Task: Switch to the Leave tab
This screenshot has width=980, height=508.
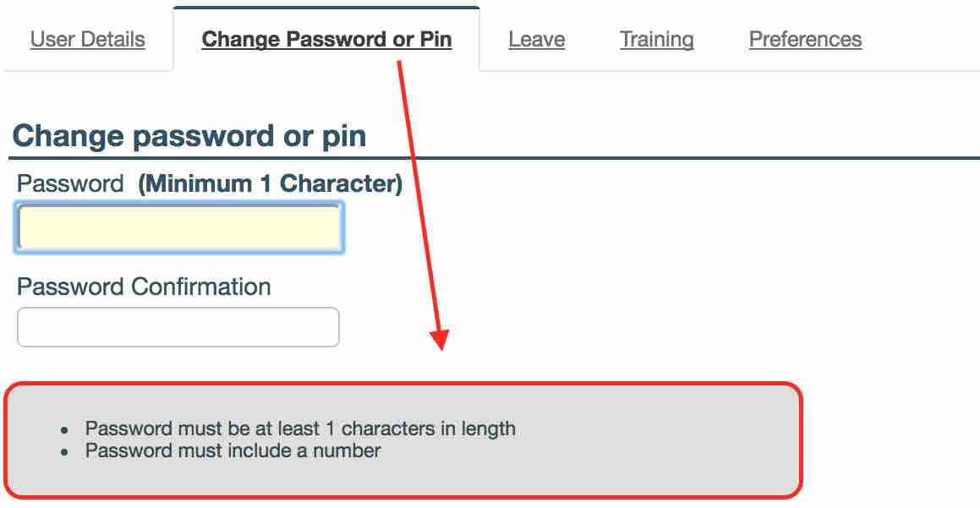Action: coord(537,40)
